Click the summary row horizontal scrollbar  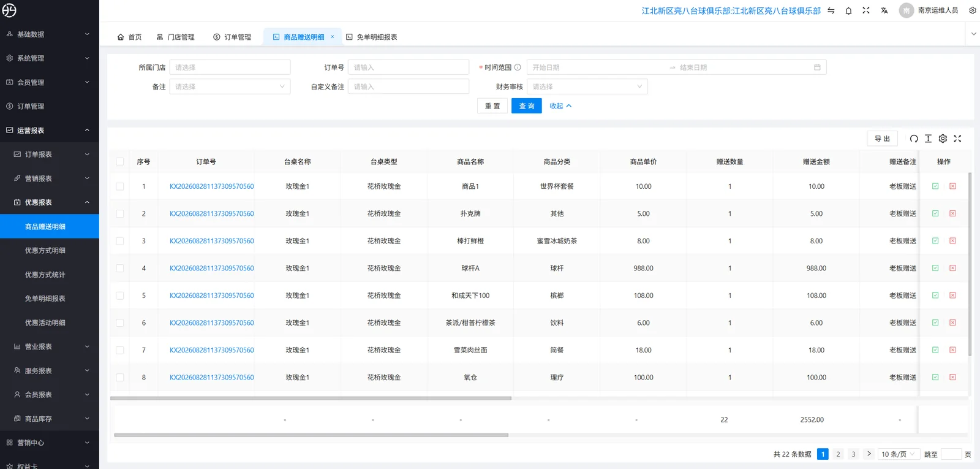tap(311, 435)
